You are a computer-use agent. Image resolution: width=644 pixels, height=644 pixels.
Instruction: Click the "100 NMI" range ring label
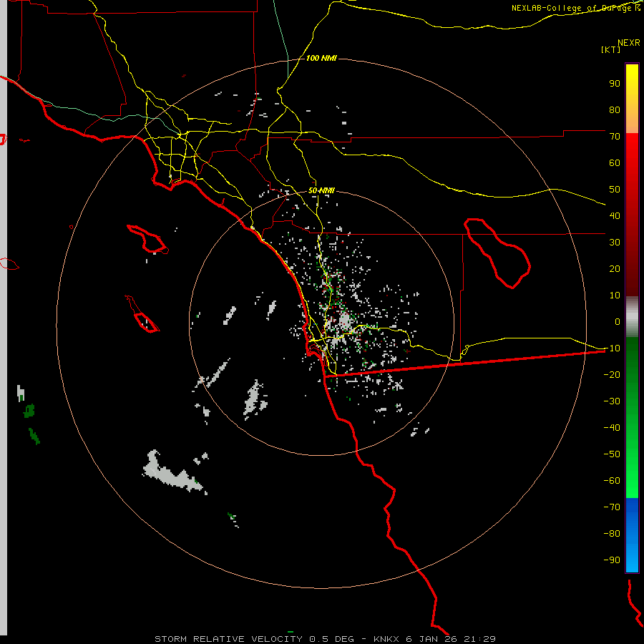click(321, 58)
